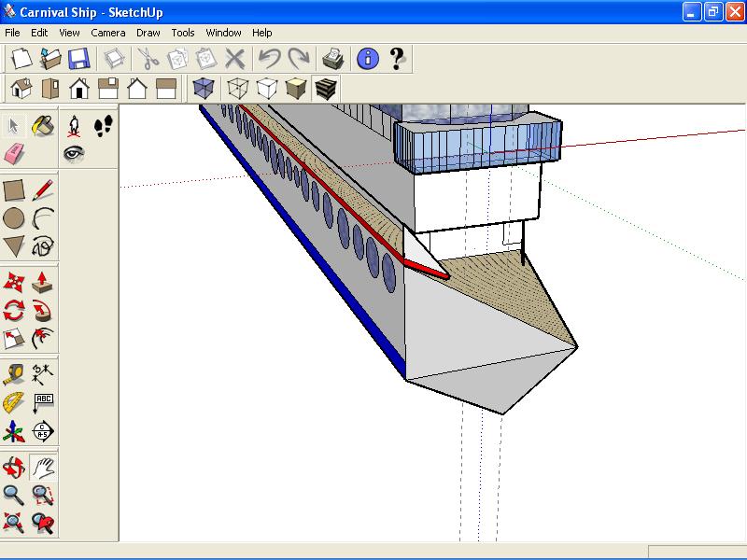Image resolution: width=747 pixels, height=560 pixels.
Task: Select the Paint Bucket tool
Action: 43,126
